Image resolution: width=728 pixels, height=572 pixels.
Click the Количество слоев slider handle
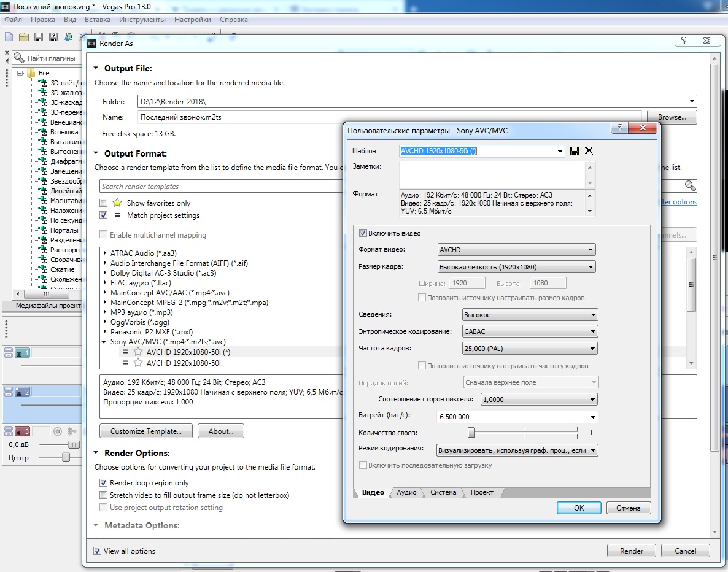471,433
